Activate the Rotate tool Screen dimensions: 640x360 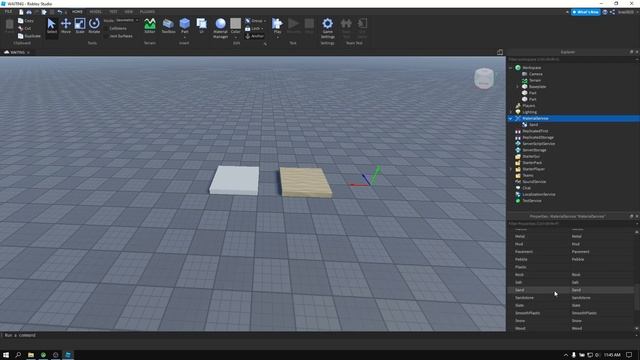(94, 26)
